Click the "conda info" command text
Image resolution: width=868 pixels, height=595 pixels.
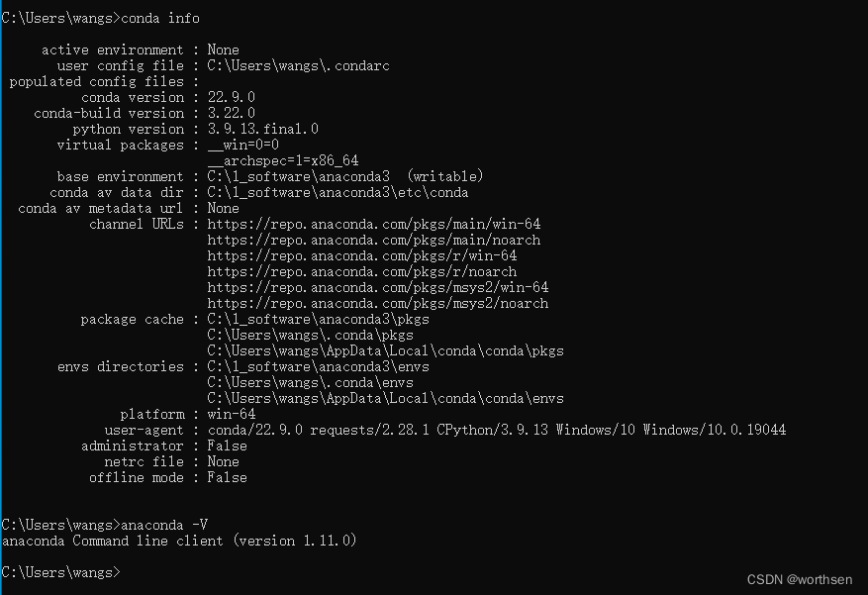point(162,19)
